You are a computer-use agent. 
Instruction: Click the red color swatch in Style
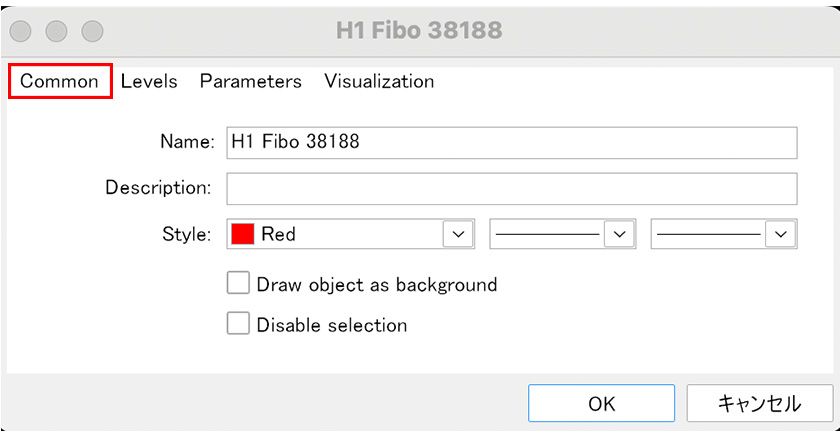pyautogui.click(x=243, y=234)
